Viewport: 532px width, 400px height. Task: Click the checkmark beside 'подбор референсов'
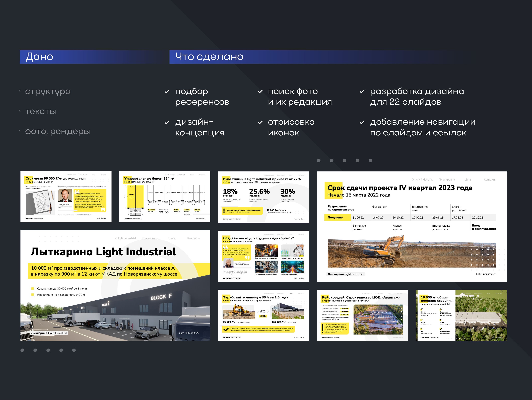pos(167,92)
